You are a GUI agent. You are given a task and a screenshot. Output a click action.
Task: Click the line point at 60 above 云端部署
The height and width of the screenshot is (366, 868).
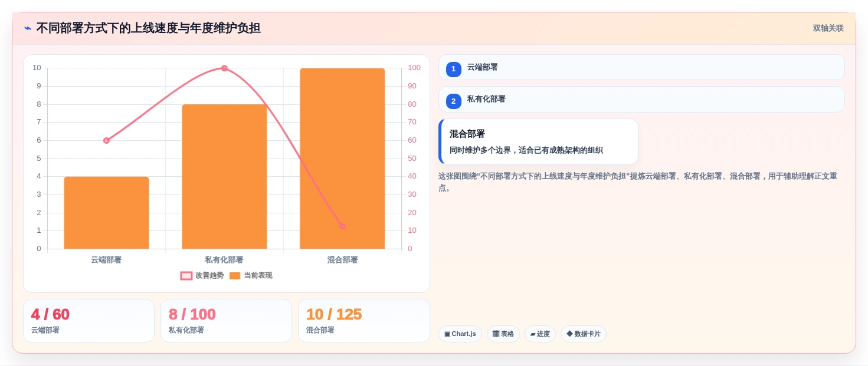coord(106,140)
